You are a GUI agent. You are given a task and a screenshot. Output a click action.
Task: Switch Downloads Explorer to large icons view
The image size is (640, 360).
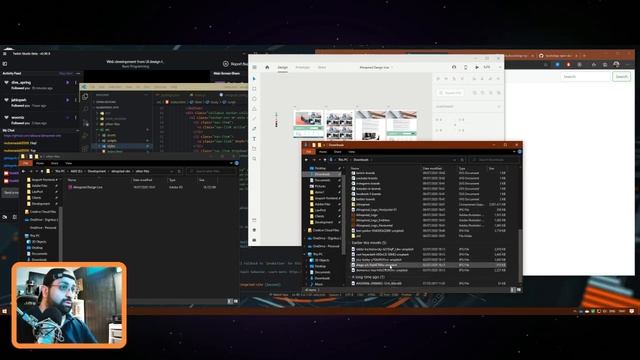(518, 290)
